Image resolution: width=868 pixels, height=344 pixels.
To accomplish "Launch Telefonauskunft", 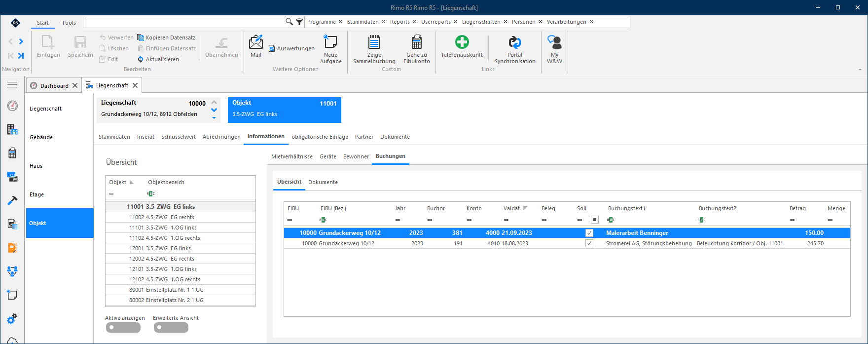I will (462, 46).
